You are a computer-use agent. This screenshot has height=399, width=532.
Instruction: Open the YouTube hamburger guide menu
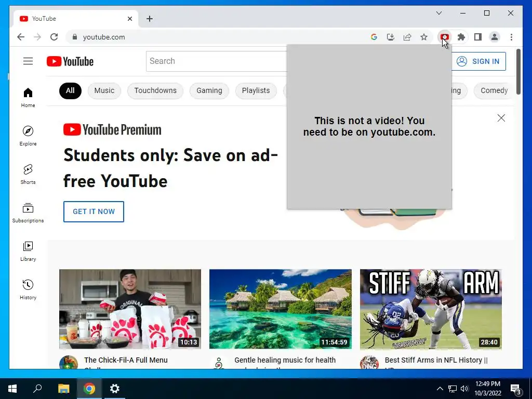[28, 61]
